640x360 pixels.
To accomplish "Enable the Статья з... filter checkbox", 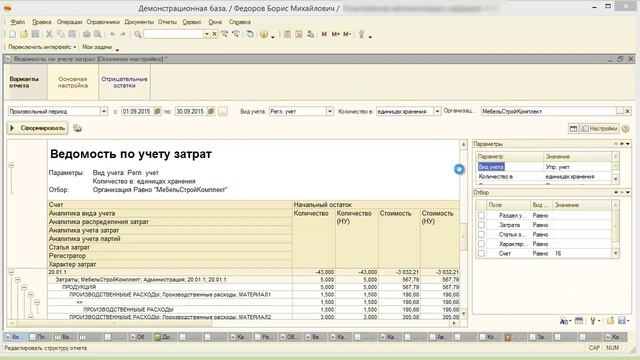I will (481, 234).
